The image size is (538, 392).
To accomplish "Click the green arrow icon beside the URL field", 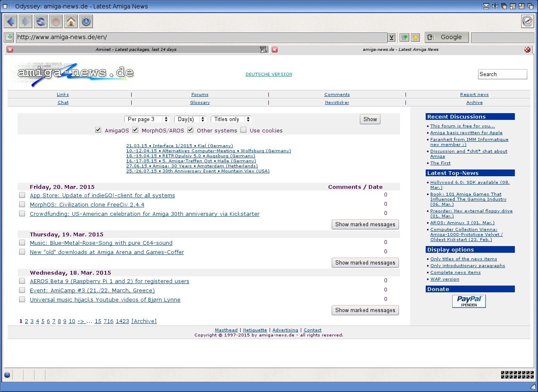I will (9, 37).
